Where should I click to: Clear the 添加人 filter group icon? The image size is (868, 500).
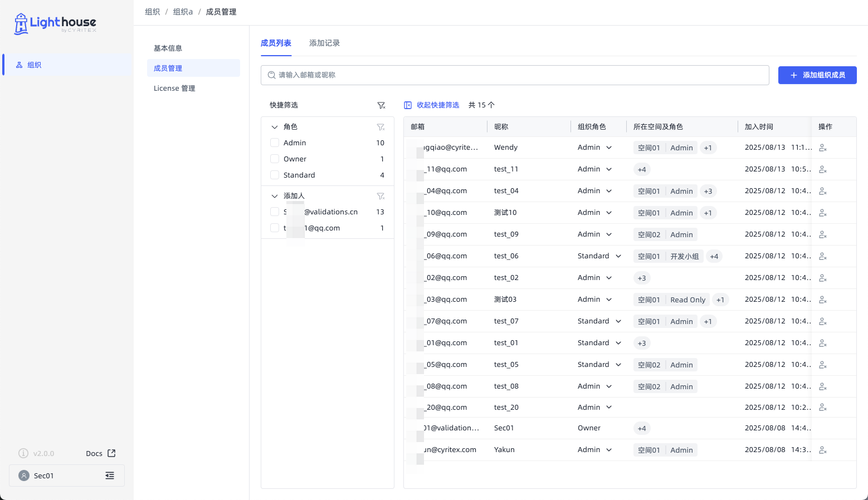(x=381, y=196)
